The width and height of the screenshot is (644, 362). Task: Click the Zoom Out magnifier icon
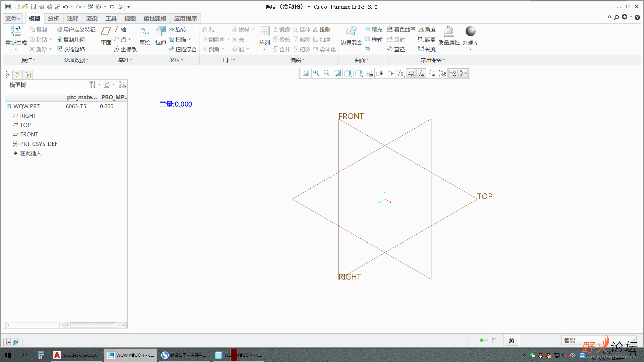click(x=327, y=73)
